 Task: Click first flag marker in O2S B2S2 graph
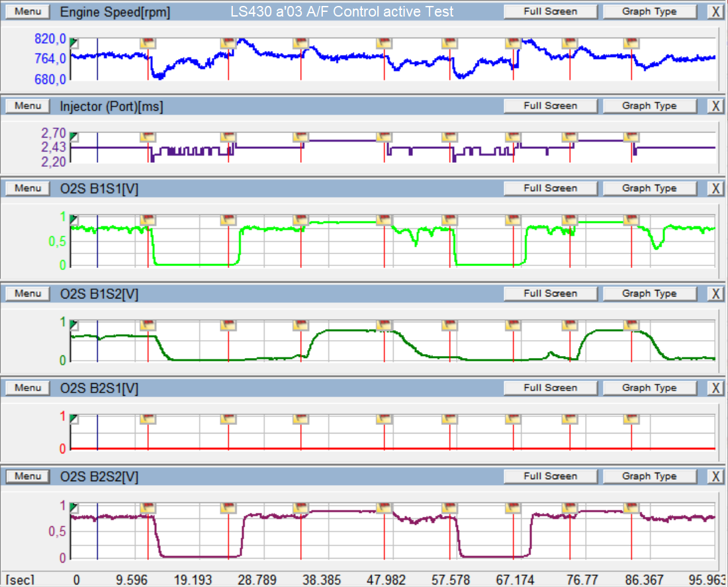pyautogui.click(x=148, y=508)
